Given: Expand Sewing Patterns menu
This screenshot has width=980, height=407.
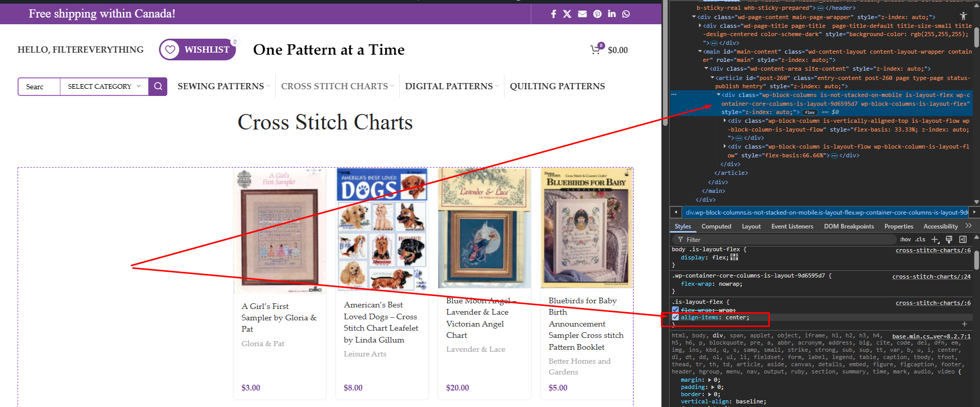Looking at the screenshot, I should [x=224, y=86].
